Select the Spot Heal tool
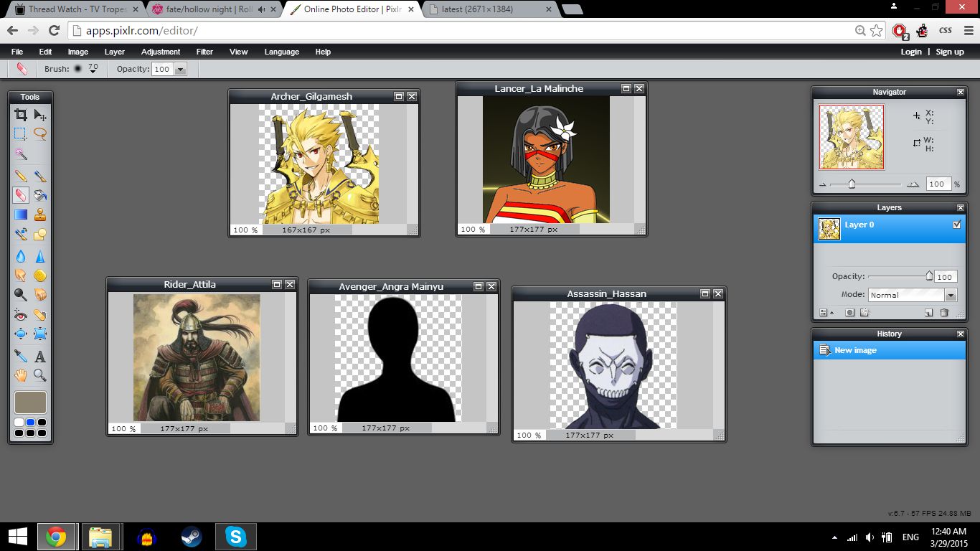 pos(40,314)
